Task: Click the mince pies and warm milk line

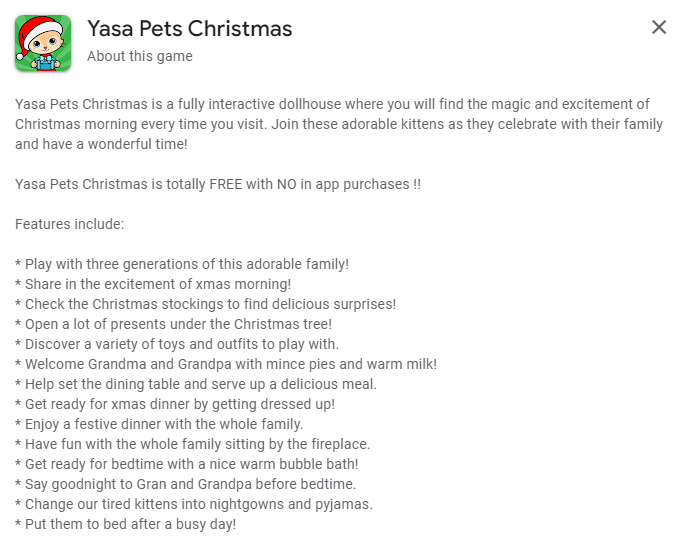Action: pyautogui.click(x=226, y=364)
